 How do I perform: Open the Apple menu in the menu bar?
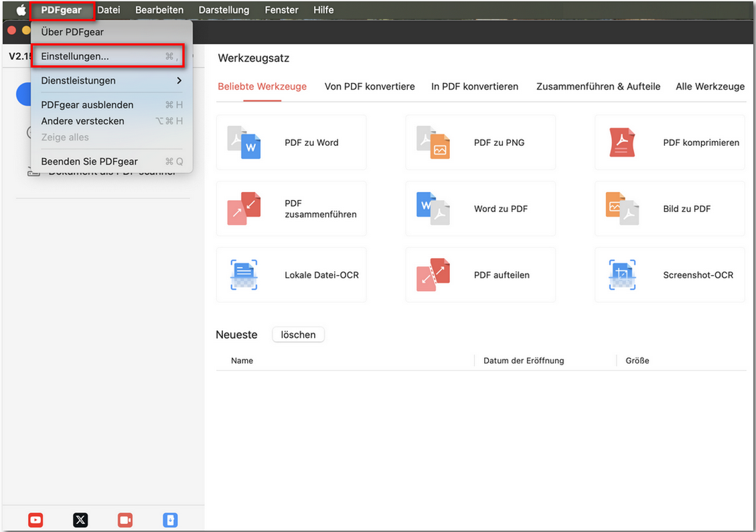21,10
